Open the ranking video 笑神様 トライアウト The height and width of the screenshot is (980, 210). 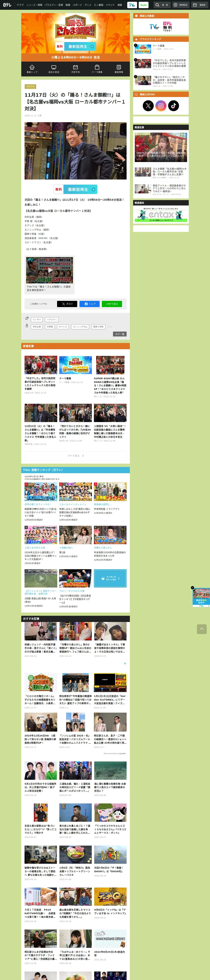tap(110, 491)
